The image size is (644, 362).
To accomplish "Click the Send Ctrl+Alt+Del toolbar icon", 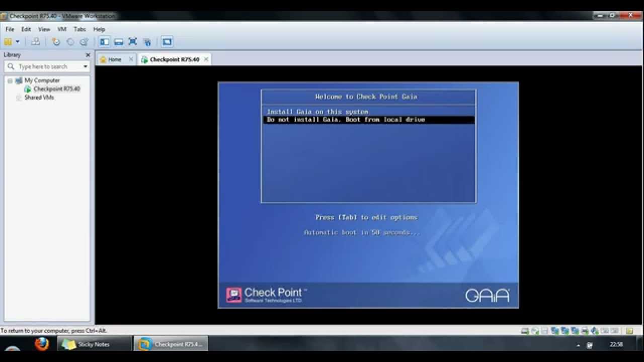I will pyautogui.click(x=35, y=42).
